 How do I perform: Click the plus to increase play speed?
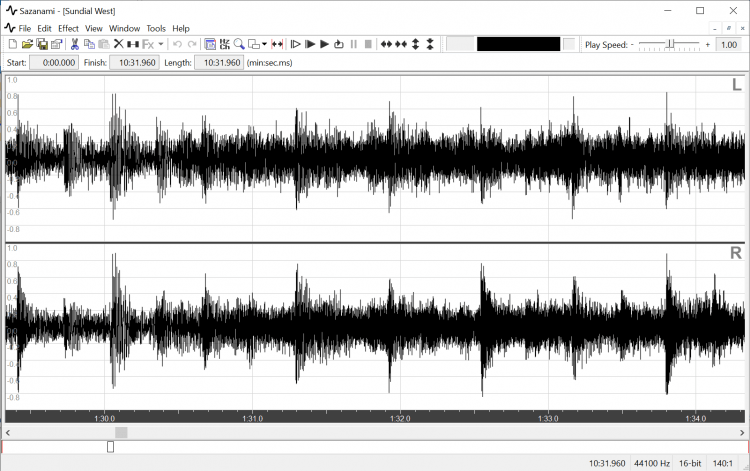707,44
